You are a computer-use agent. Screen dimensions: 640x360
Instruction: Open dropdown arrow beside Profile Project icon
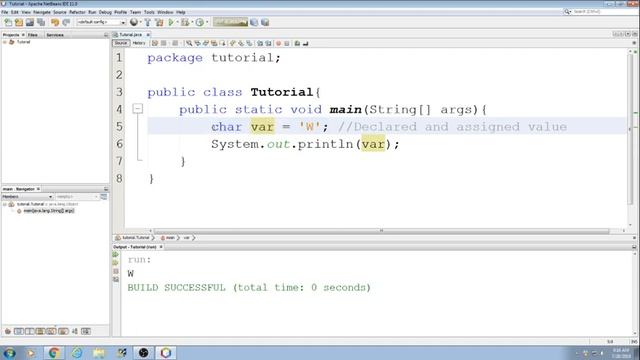pyautogui.click(x=207, y=22)
